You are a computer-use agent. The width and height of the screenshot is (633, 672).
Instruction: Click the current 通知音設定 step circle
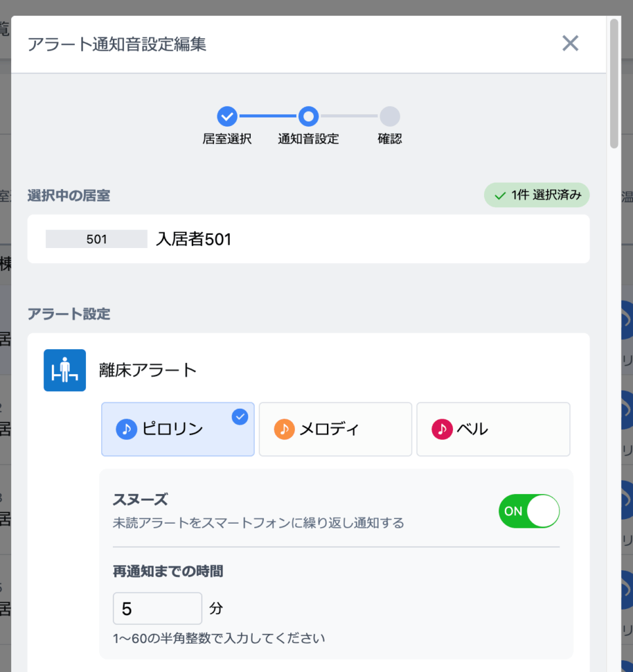click(308, 117)
